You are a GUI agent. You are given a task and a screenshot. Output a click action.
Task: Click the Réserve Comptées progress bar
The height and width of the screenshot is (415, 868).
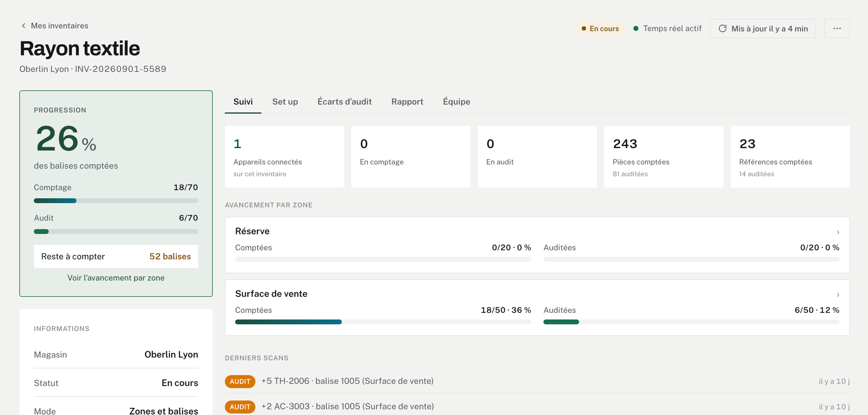pos(383,259)
